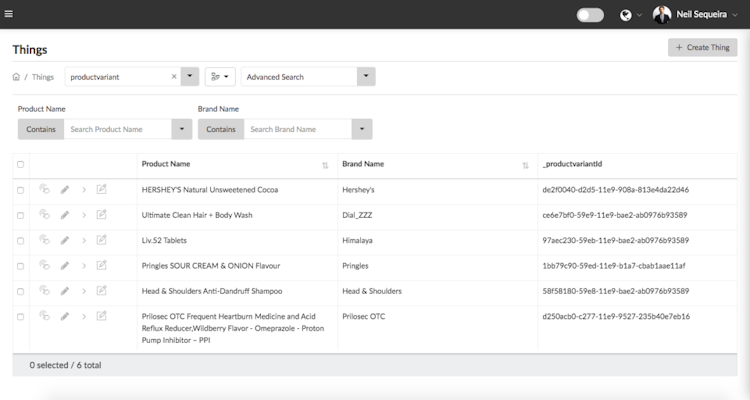Open the language dropdown chevron beside globe
Image resolution: width=750 pixels, height=400 pixels.
pyautogui.click(x=639, y=15)
